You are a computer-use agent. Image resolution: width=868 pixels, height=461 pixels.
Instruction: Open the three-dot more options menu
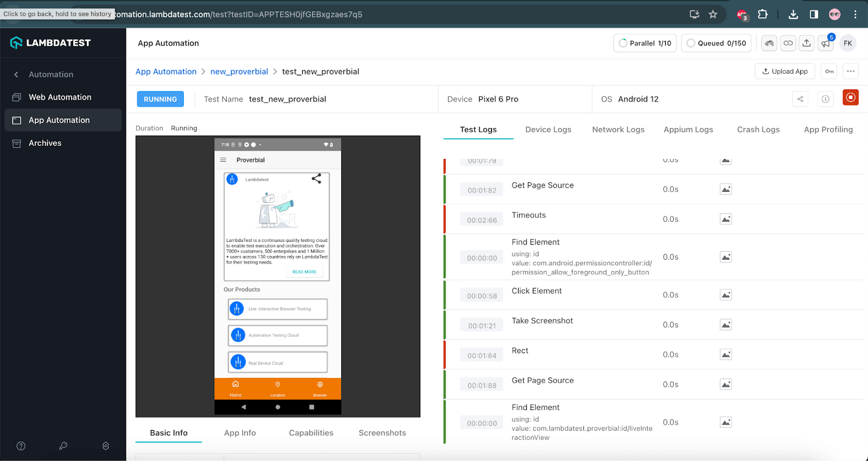click(x=851, y=71)
